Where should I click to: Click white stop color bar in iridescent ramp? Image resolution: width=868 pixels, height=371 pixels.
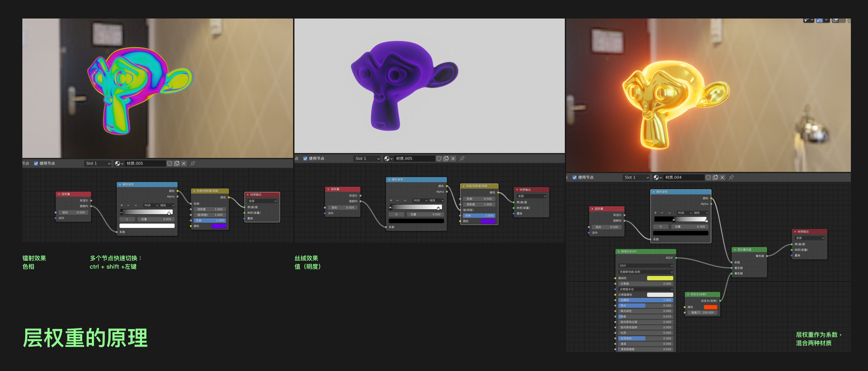(x=147, y=226)
